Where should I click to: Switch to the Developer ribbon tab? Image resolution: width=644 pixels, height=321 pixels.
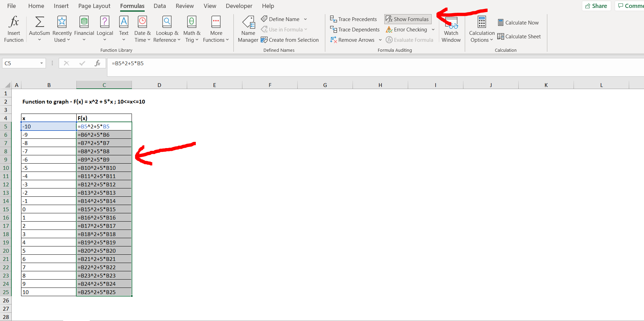(x=239, y=6)
